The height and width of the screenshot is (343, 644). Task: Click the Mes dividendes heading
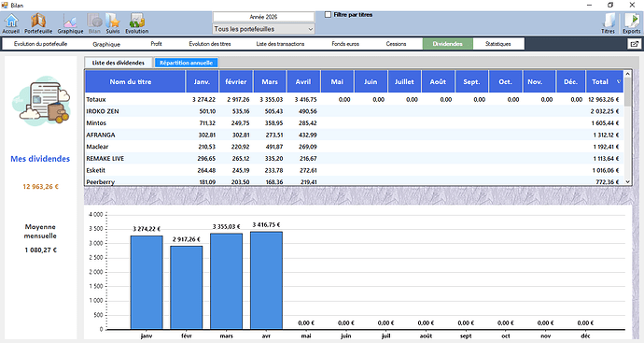[40, 159]
